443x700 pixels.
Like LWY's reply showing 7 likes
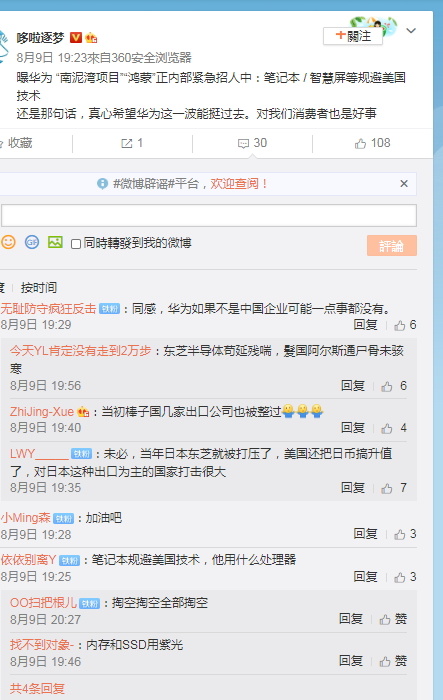[394, 488]
